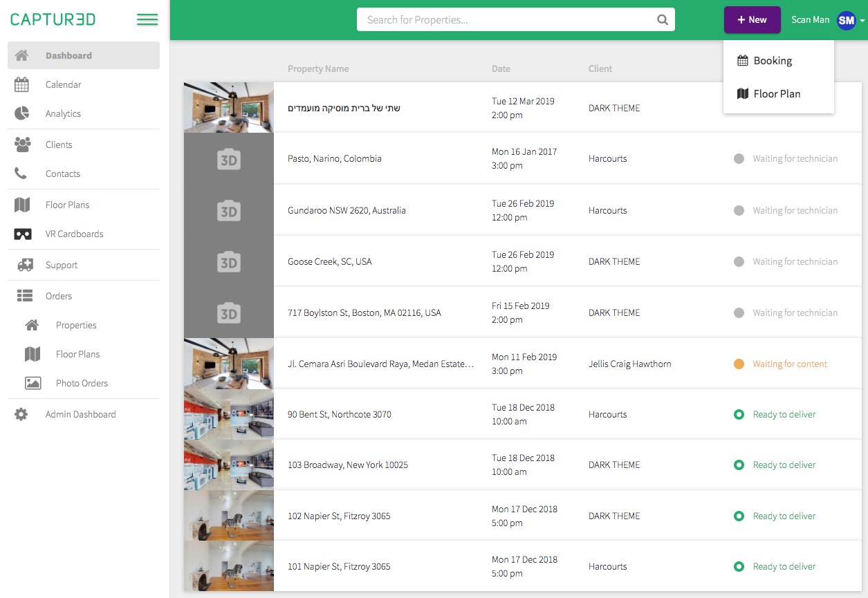This screenshot has width=868, height=598.
Task: Open Admin Dashboard link
Action: (81, 414)
